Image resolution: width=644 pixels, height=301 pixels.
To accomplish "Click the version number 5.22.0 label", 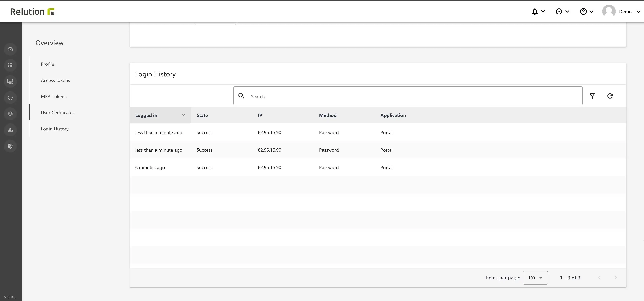I will [x=10, y=297].
